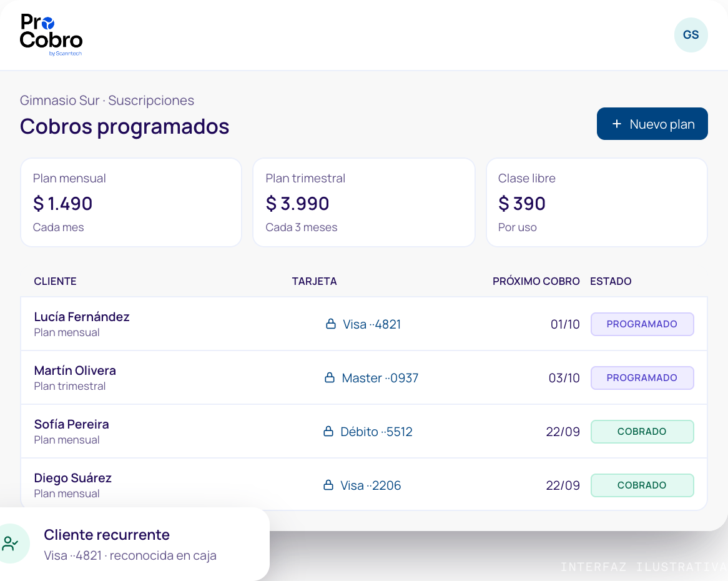Click the COBRADO badge for Sofía Pereira
728x581 pixels.
[642, 432]
